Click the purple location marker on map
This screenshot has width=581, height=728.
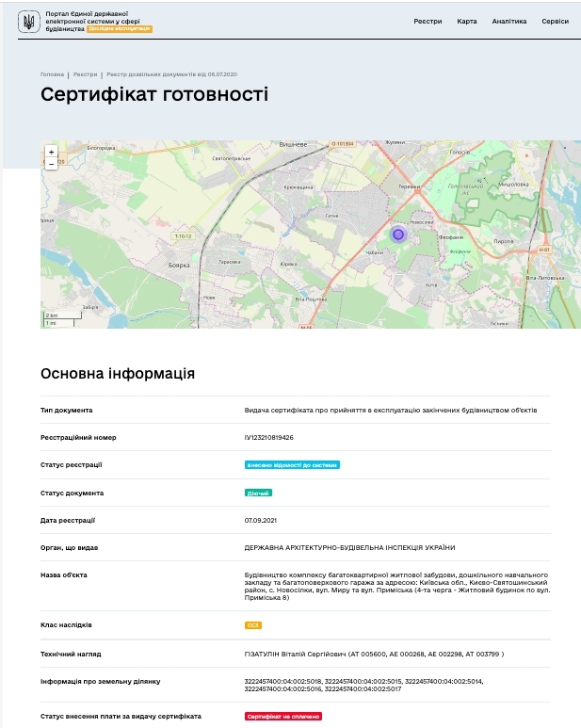(397, 235)
